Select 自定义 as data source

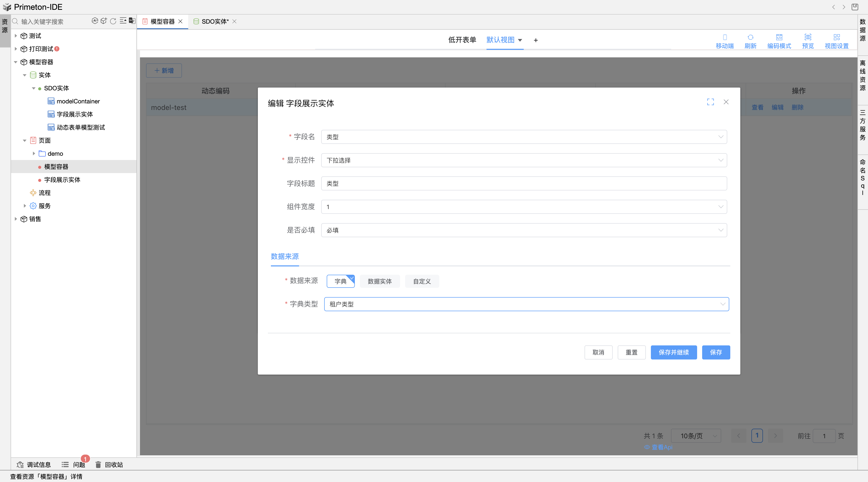point(421,281)
